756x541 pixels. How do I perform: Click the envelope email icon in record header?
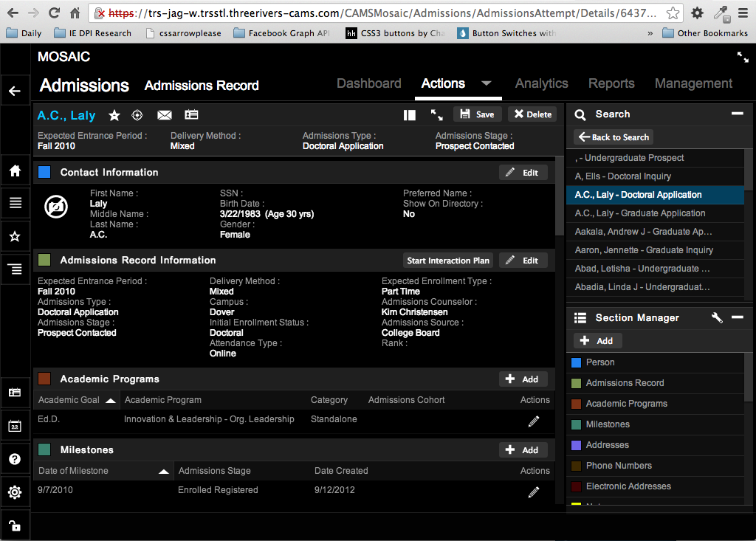coord(165,115)
